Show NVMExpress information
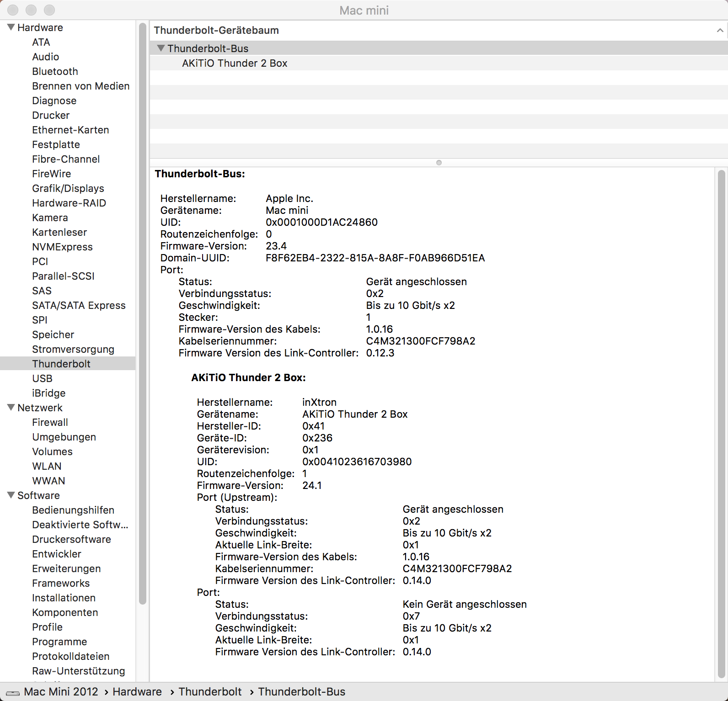This screenshot has width=728, height=701. [62, 247]
